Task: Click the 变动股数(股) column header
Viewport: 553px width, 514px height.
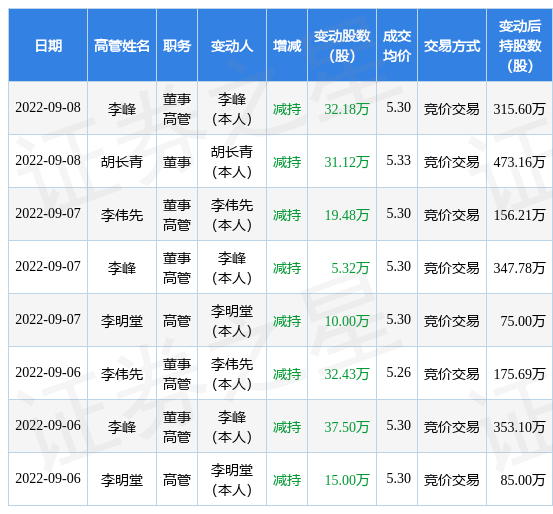Action: click(342, 46)
